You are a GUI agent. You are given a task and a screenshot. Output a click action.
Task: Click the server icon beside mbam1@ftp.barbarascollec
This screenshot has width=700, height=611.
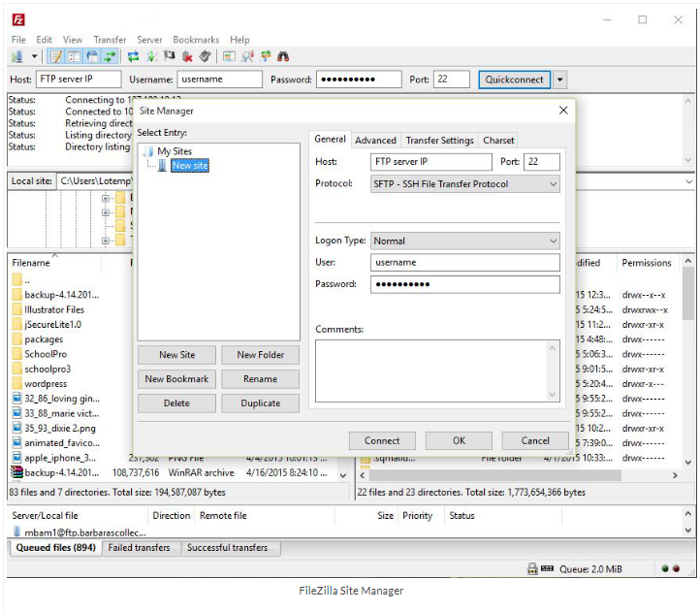(16, 531)
